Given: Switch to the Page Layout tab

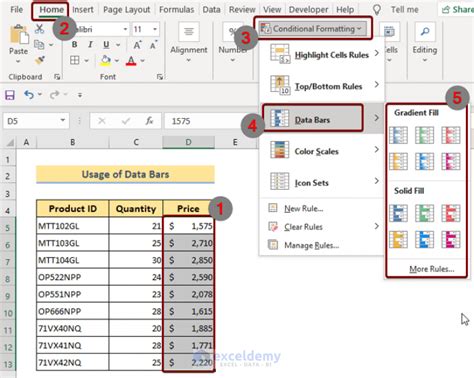Looking at the screenshot, I should (127, 10).
